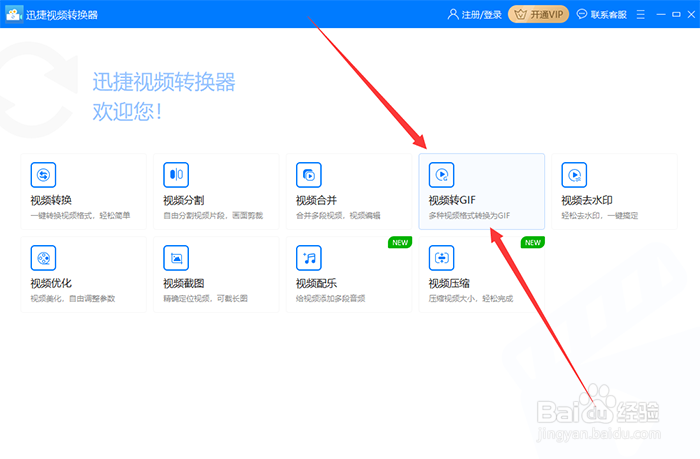Click the 视频截图 title text
This screenshot has height=459, width=700.
183,284
